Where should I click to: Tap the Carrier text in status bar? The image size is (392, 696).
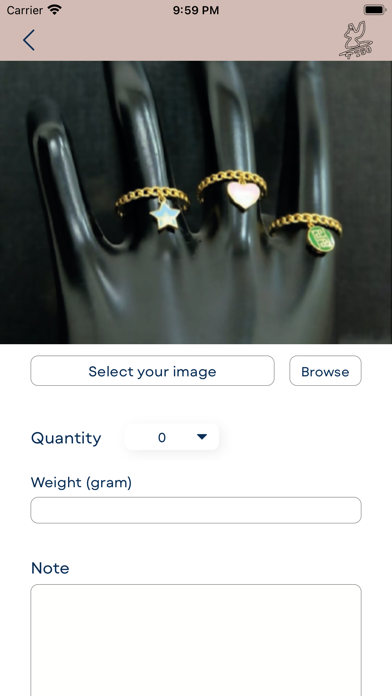click(x=24, y=10)
